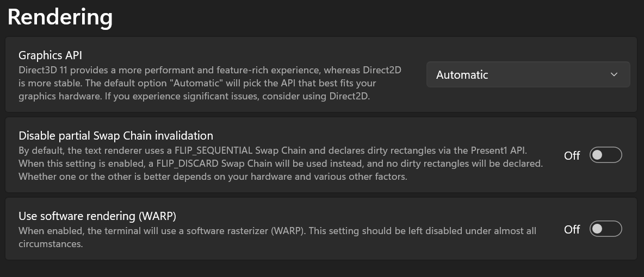Select the "Automatic" text in the combo box
Viewport: 644px width, 277px height.
(x=462, y=75)
